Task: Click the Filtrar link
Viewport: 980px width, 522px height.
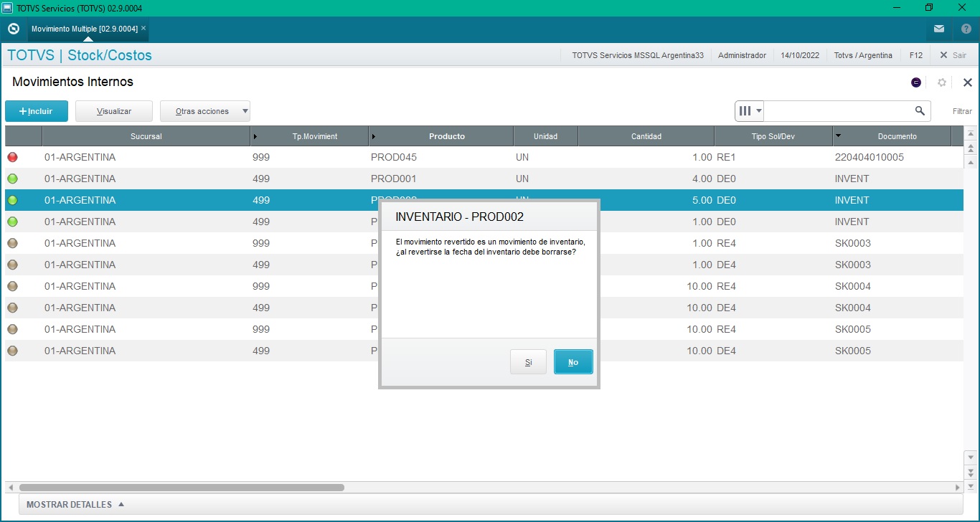Action: pyautogui.click(x=962, y=111)
